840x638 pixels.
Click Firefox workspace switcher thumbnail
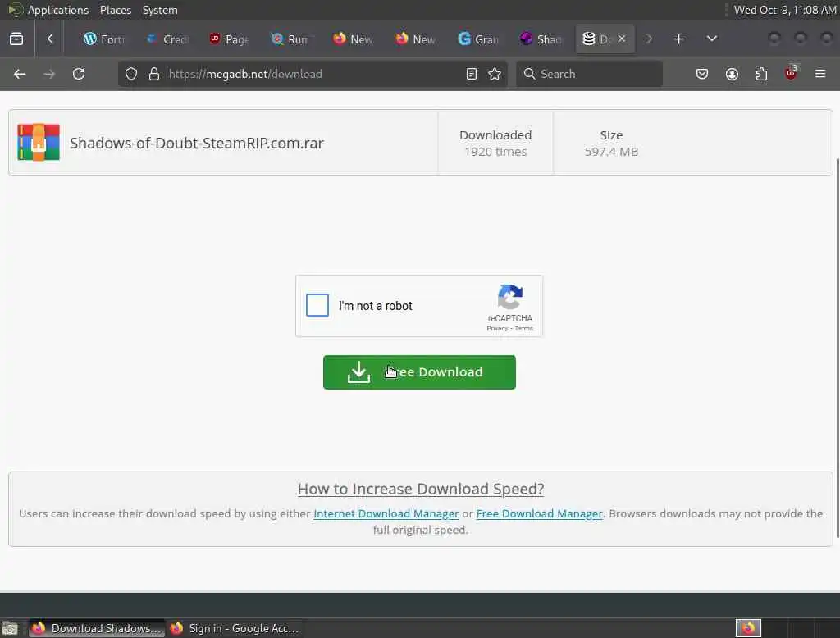tap(748, 628)
